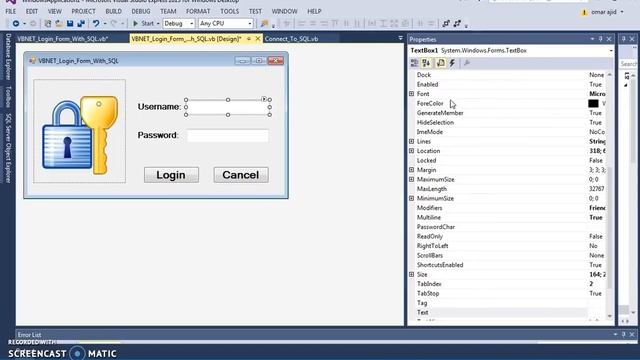Show Events with lightning bolt icon
640x360 pixels.
coord(452,63)
